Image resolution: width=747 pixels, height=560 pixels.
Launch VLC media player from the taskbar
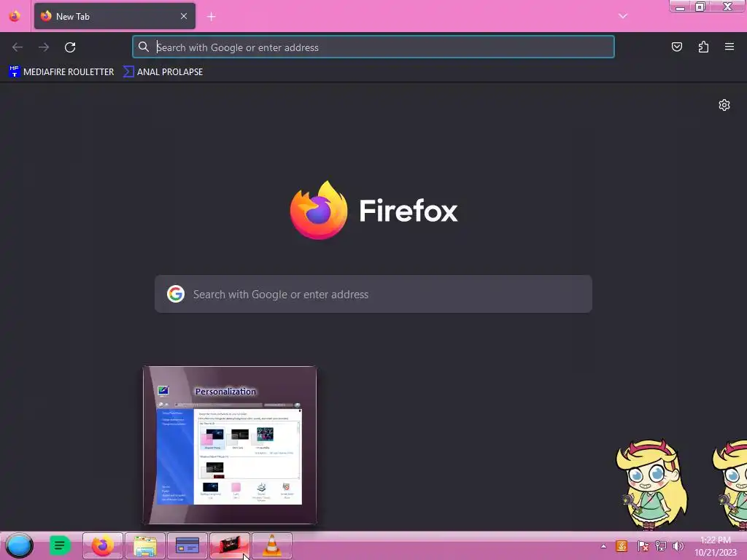point(271,545)
